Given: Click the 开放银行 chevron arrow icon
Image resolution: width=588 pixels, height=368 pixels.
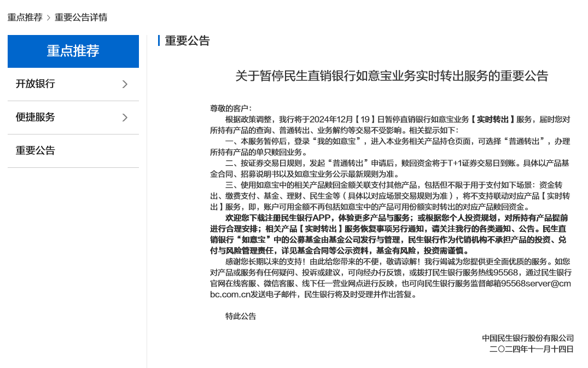Looking at the screenshot, I should tap(125, 84).
